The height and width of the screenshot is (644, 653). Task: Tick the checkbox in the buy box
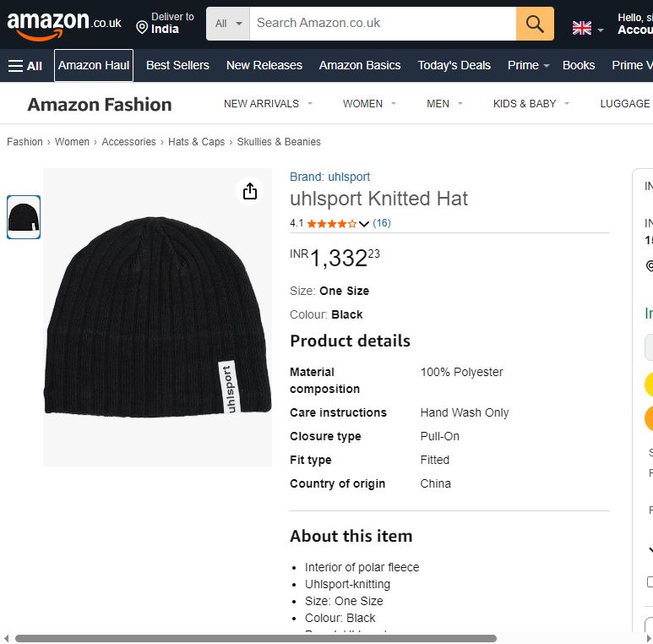pyautogui.click(x=649, y=581)
